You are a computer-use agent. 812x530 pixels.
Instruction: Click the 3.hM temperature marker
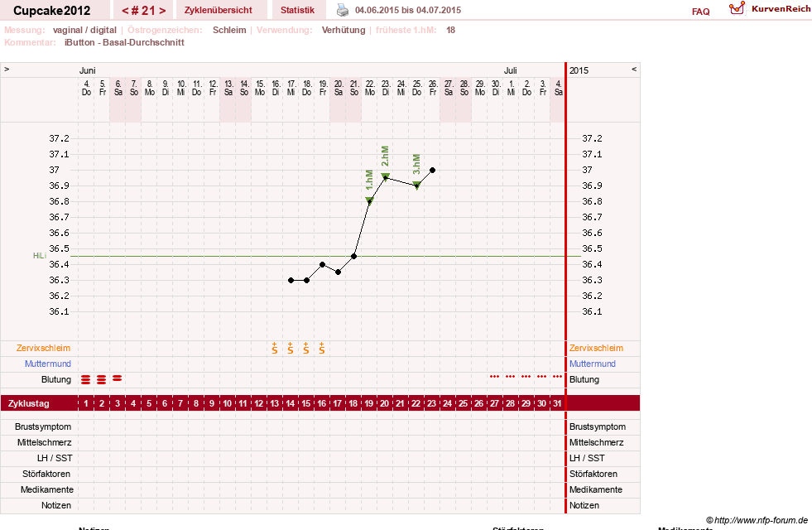pos(417,185)
